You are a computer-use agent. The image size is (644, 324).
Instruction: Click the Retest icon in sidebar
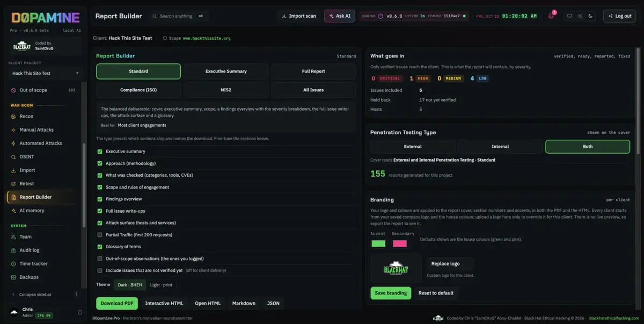(13, 184)
